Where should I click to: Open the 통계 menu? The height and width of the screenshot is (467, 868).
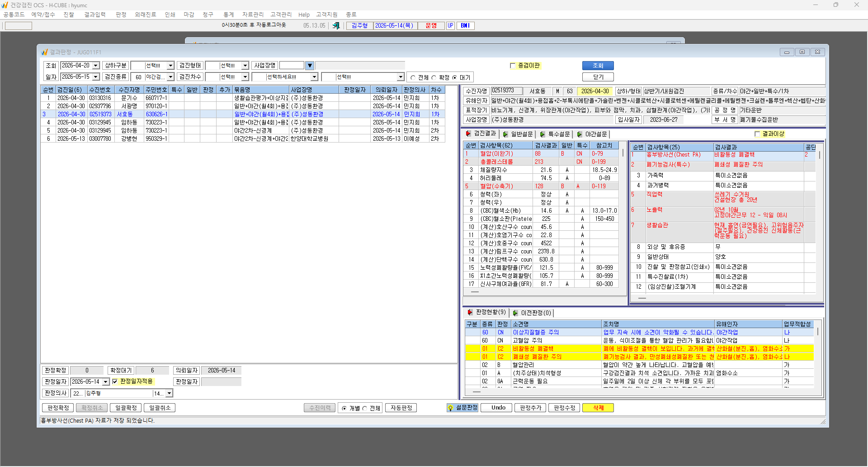point(229,14)
